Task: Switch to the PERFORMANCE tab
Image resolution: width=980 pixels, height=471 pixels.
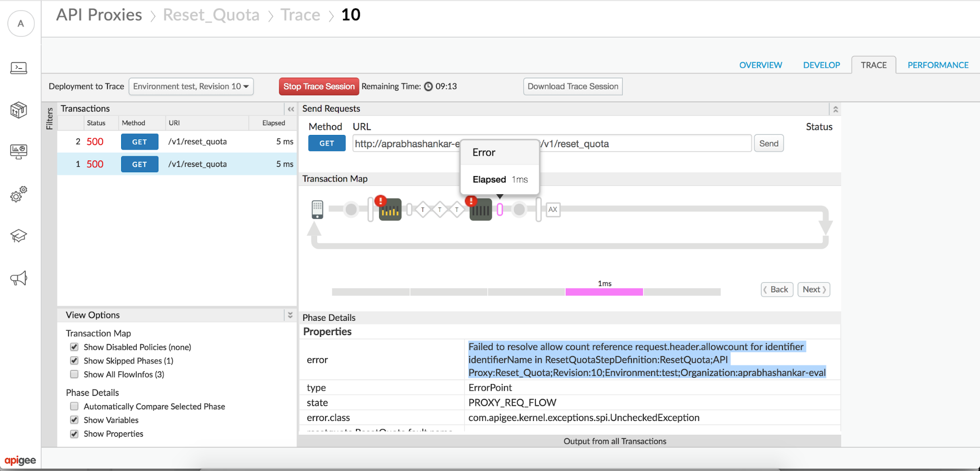Action: coord(937,65)
